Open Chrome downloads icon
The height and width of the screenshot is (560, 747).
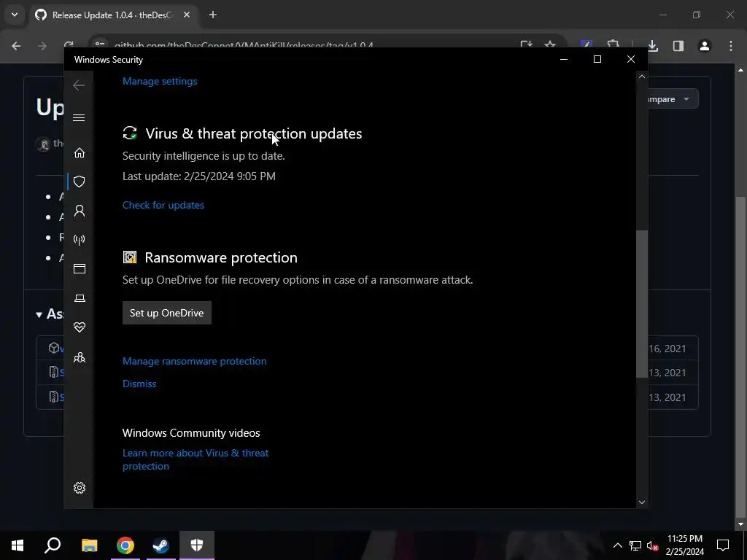click(x=653, y=46)
